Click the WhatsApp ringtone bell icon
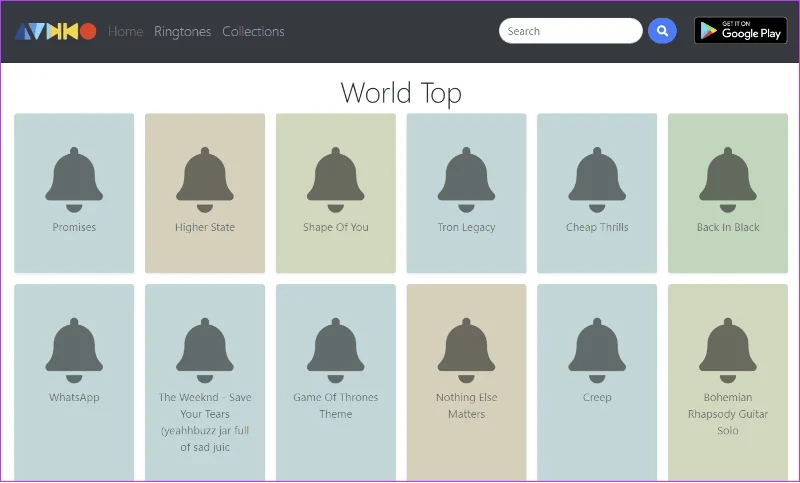This screenshot has height=483, width=800. pyautogui.click(x=74, y=350)
